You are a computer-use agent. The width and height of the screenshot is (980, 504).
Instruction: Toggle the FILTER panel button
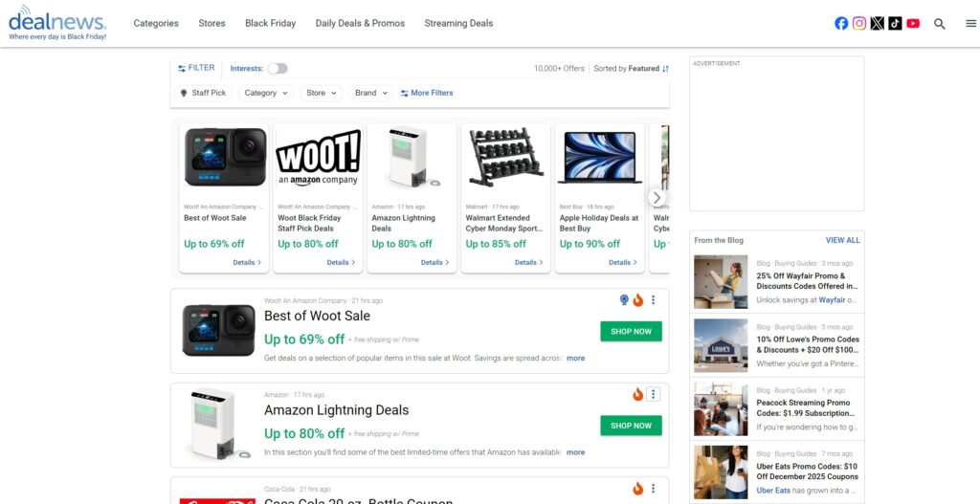pyautogui.click(x=196, y=68)
